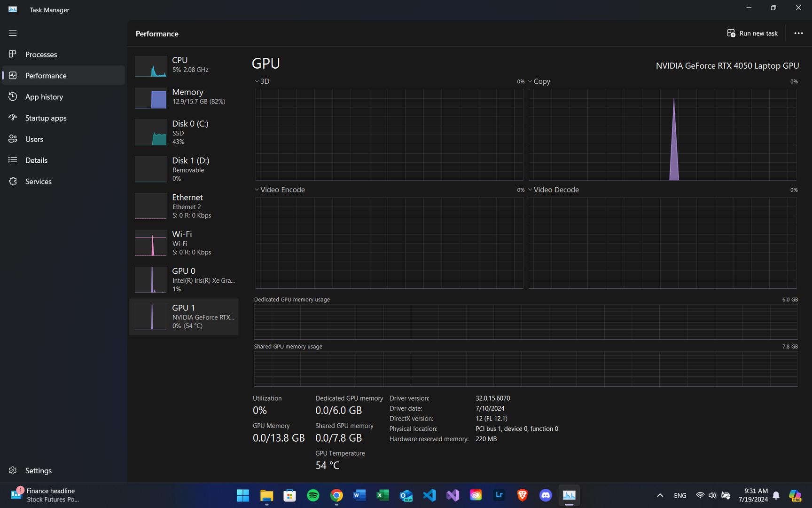Toggle the hamburger navigation menu
812x508 pixels.
[x=13, y=33]
